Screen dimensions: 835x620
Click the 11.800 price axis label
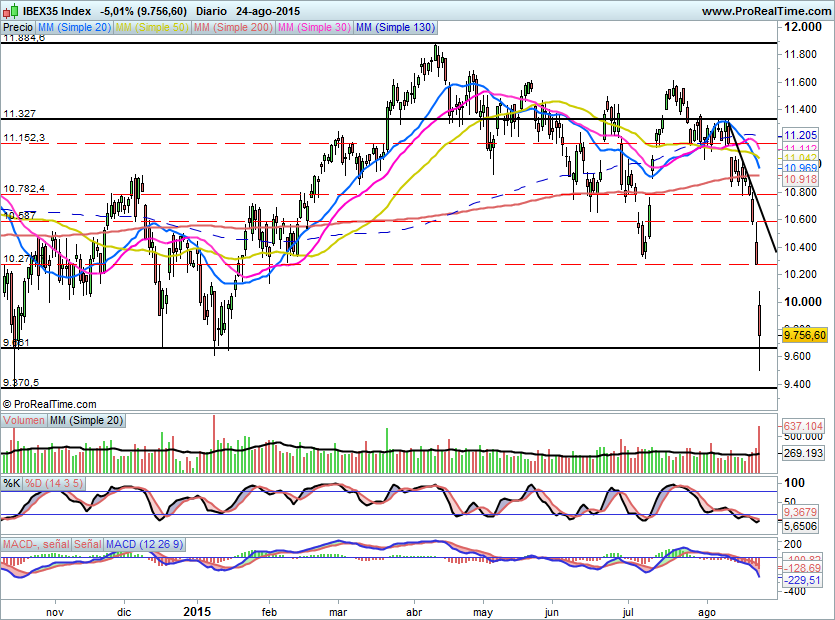tap(800, 54)
